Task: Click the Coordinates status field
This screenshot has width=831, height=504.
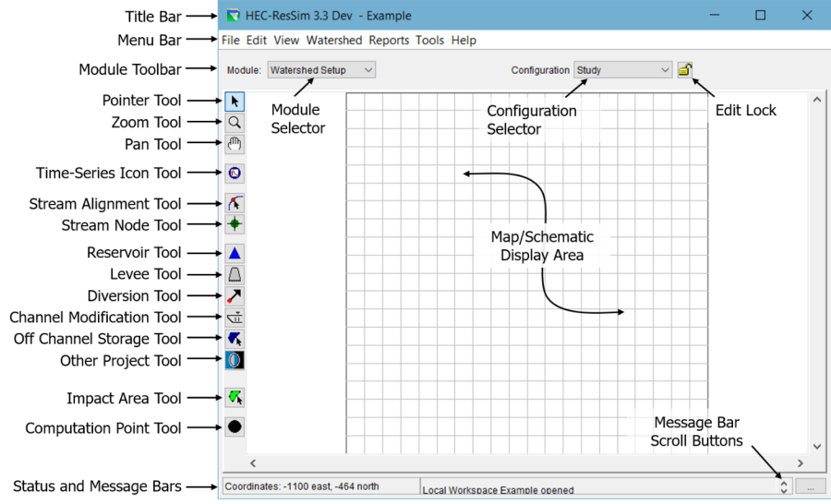Action: tap(321, 486)
